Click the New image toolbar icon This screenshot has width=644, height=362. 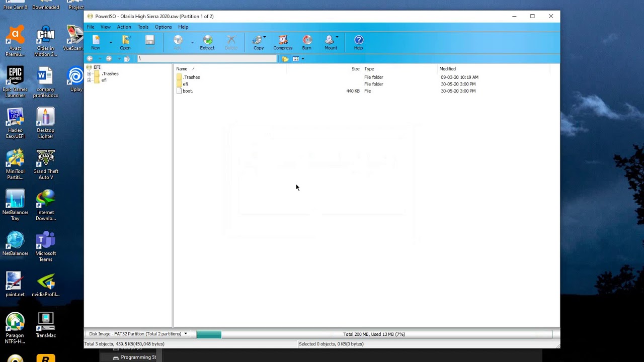click(x=96, y=42)
